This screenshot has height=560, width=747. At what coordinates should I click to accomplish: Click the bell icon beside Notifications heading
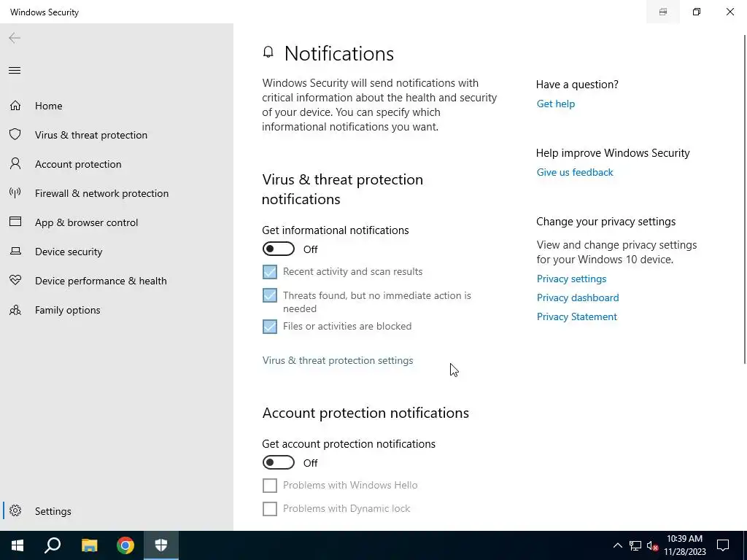point(268,52)
